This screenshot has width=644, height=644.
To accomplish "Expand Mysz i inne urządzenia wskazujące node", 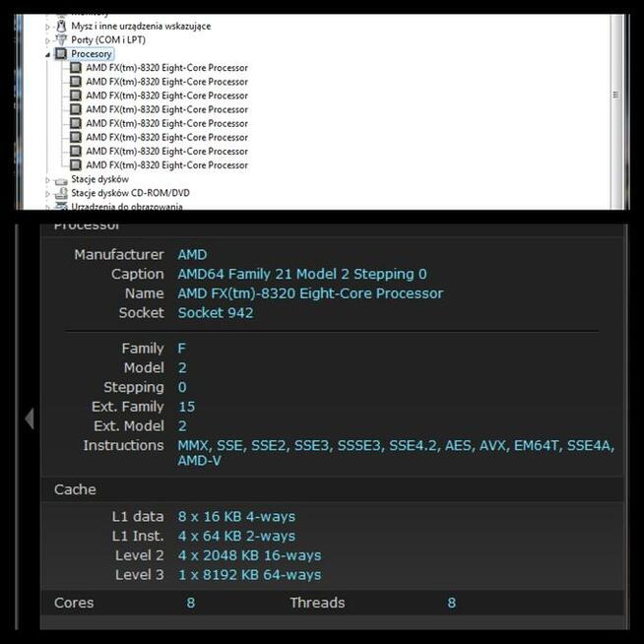I will pyautogui.click(x=47, y=27).
